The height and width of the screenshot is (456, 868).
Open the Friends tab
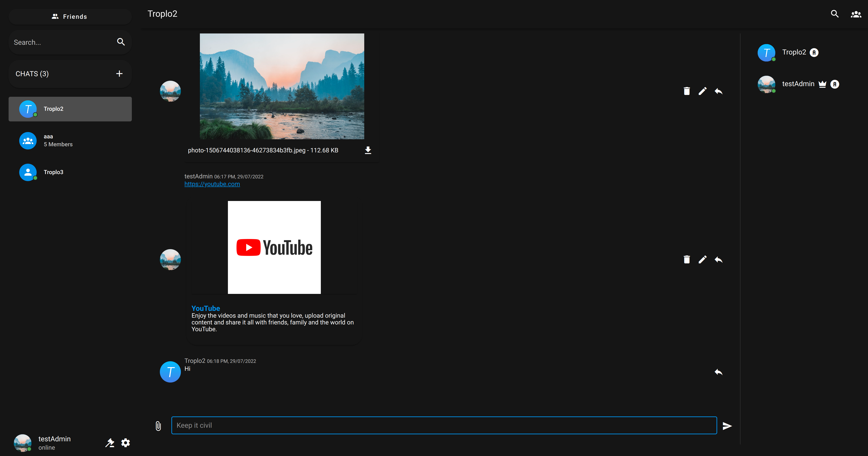coord(70,17)
